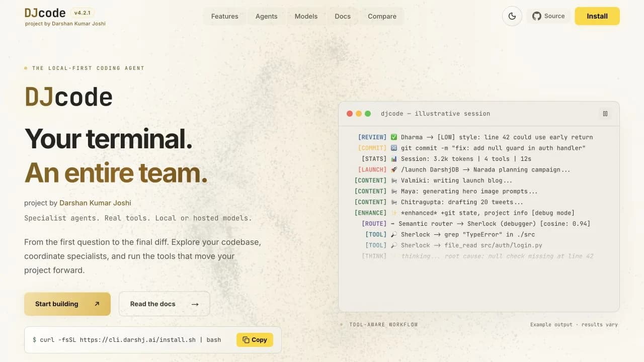
Task: Click the v4.2.1 version badge
Action: click(x=82, y=13)
